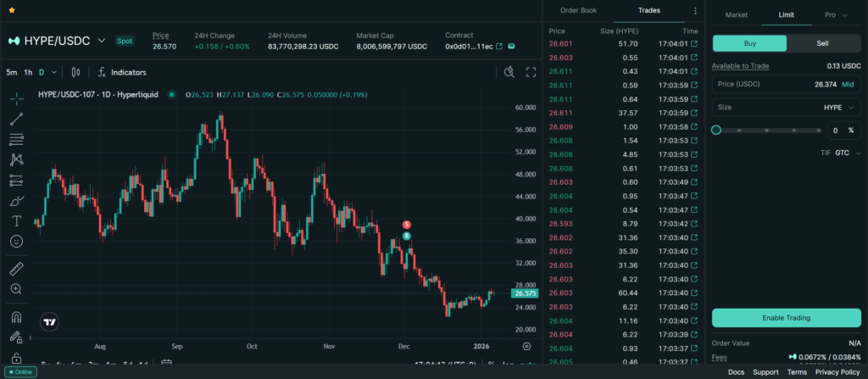
Task: Click the chart fullscreen icon
Action: (531, 73)
